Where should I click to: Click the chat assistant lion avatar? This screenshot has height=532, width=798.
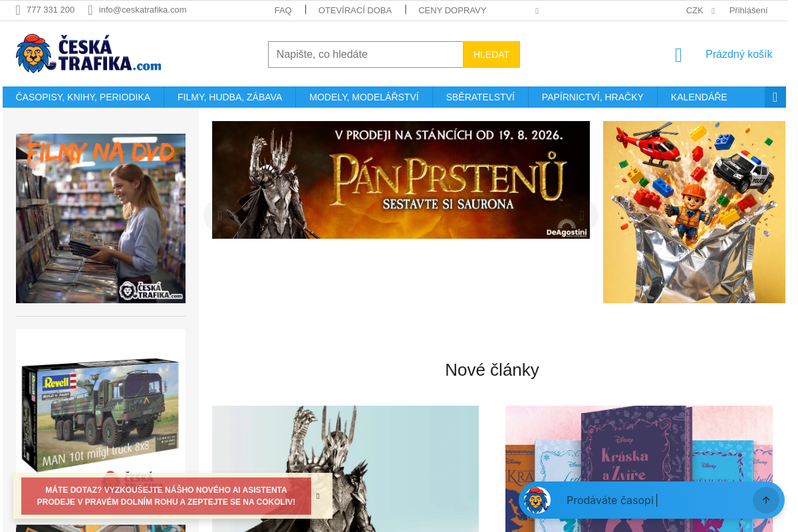[537, 500]
